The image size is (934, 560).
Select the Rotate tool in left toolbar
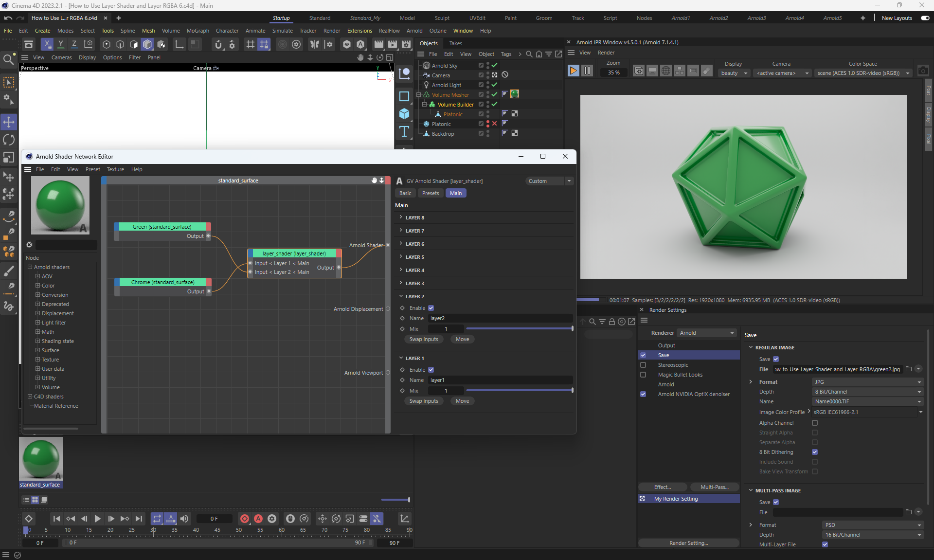9,140
